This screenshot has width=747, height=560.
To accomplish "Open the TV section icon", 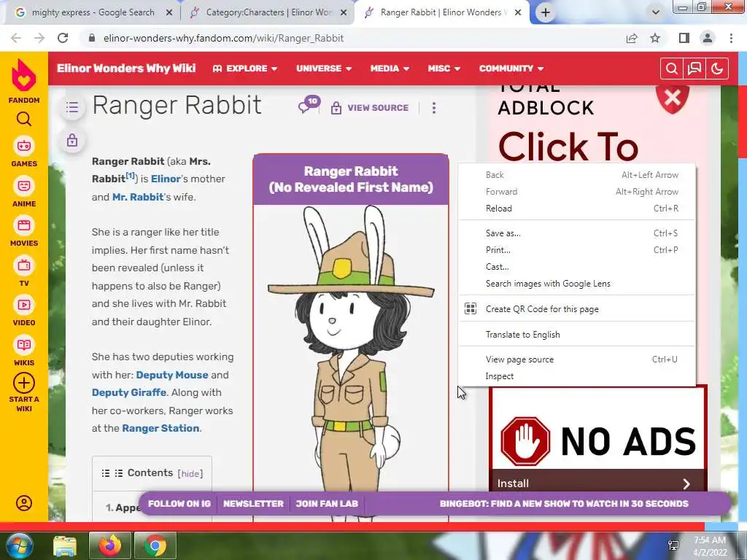I will (24, 265).
